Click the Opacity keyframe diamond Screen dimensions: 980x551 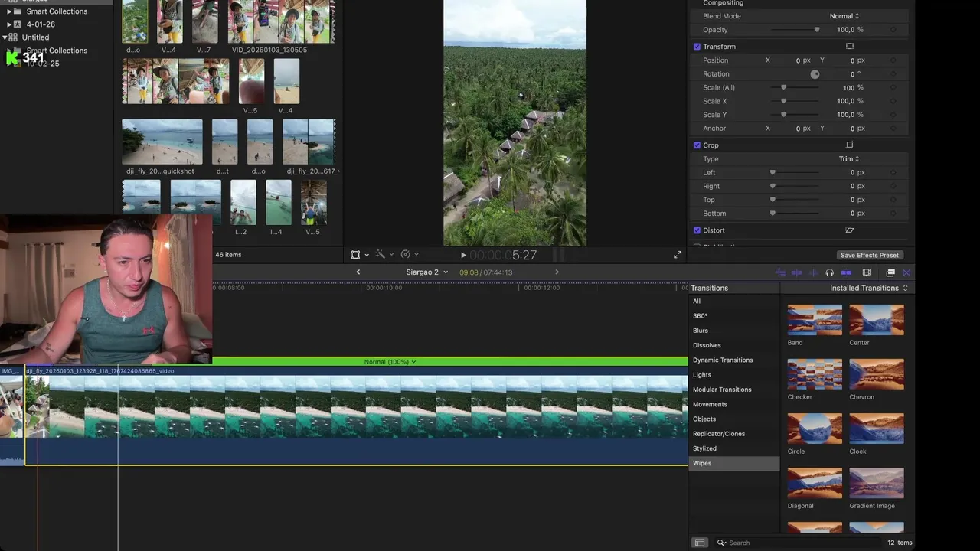[x=893, y=30]
